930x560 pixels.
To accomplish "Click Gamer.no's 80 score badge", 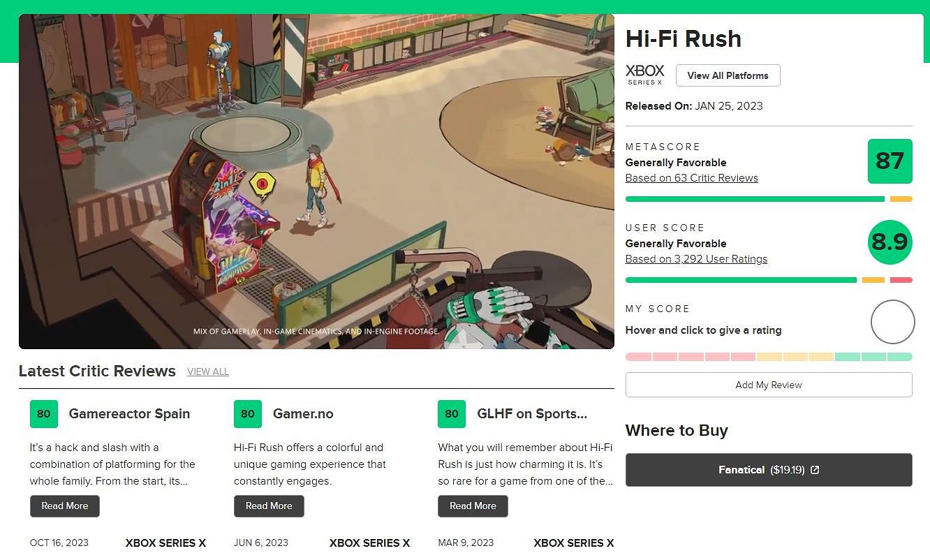I will pyautogui.click(x=248, y=414).
